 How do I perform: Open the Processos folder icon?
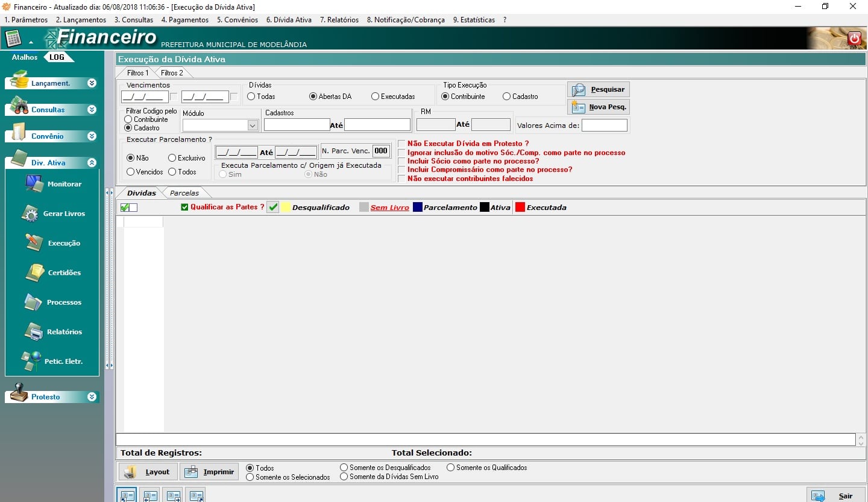click(x=33, y=302)
